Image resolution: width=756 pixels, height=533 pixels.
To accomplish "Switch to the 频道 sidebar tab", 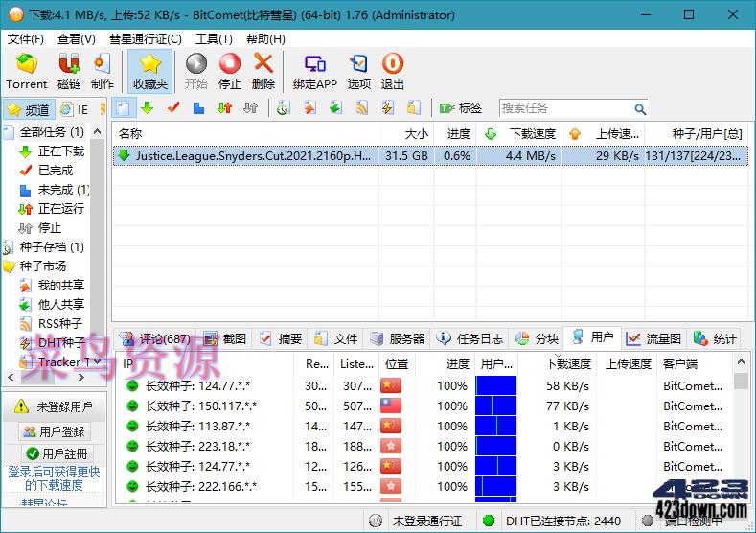I will (29, 109).
